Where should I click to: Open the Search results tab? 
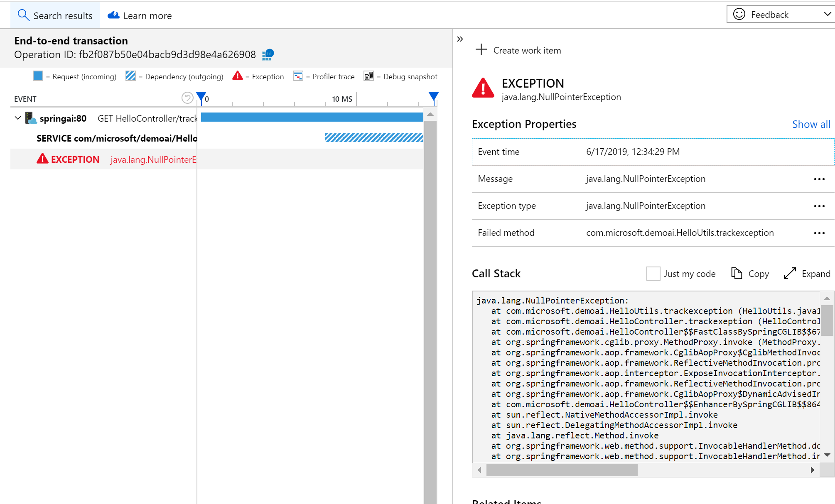click(55, 15)
